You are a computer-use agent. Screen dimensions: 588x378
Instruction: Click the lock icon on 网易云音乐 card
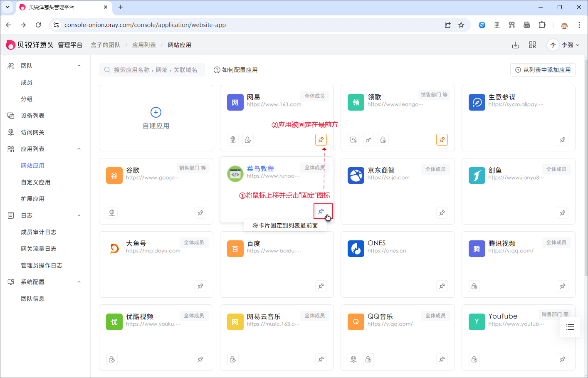coord(233,359)
